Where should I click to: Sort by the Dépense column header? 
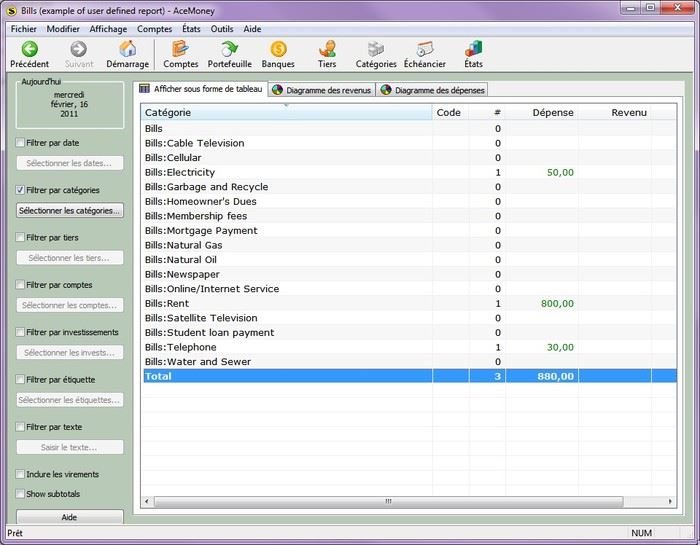tap(542, 112)
